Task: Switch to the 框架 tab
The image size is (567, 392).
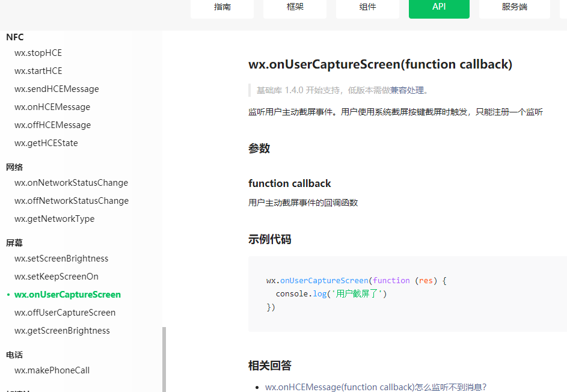Action: coord(295,7)
